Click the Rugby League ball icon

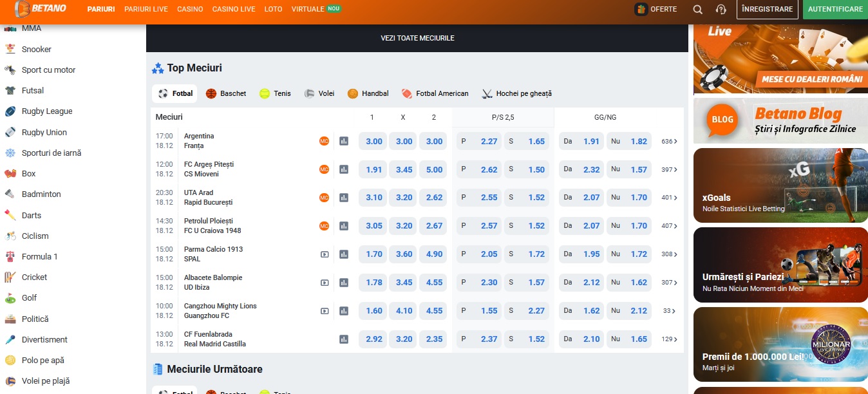point(10,111)
